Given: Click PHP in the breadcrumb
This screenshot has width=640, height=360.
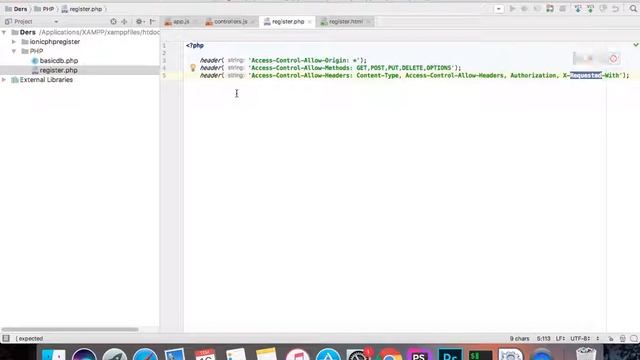Looking at the screenshot, I should click(x=44, y=9).
